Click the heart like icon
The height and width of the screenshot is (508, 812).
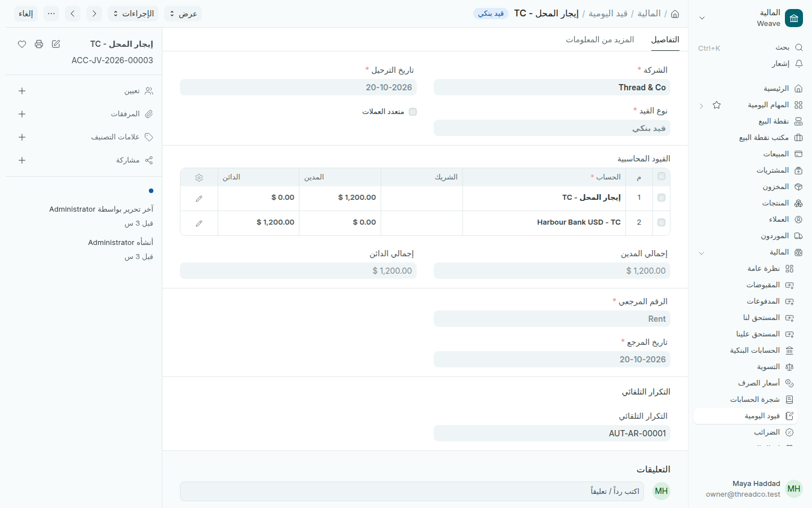click(x=22, y=44)
